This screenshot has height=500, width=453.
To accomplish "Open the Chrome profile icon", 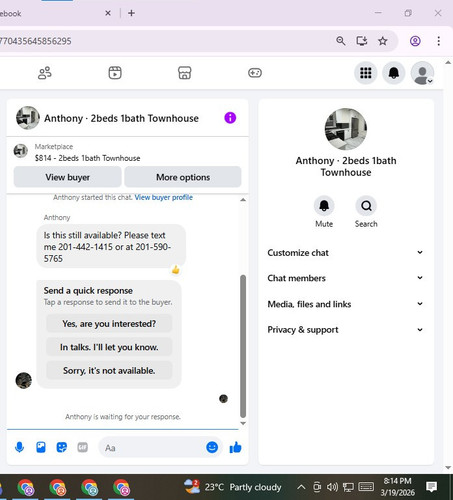I will 415,41.
